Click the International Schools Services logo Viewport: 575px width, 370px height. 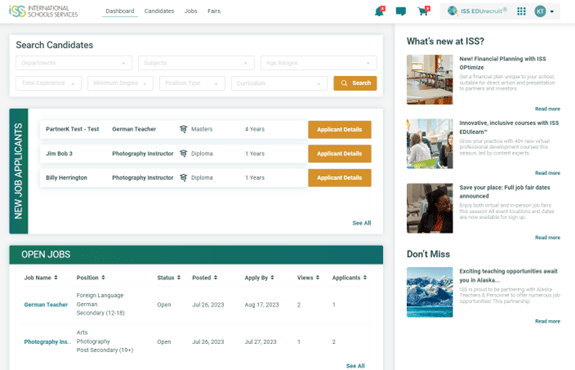(43, 11)
